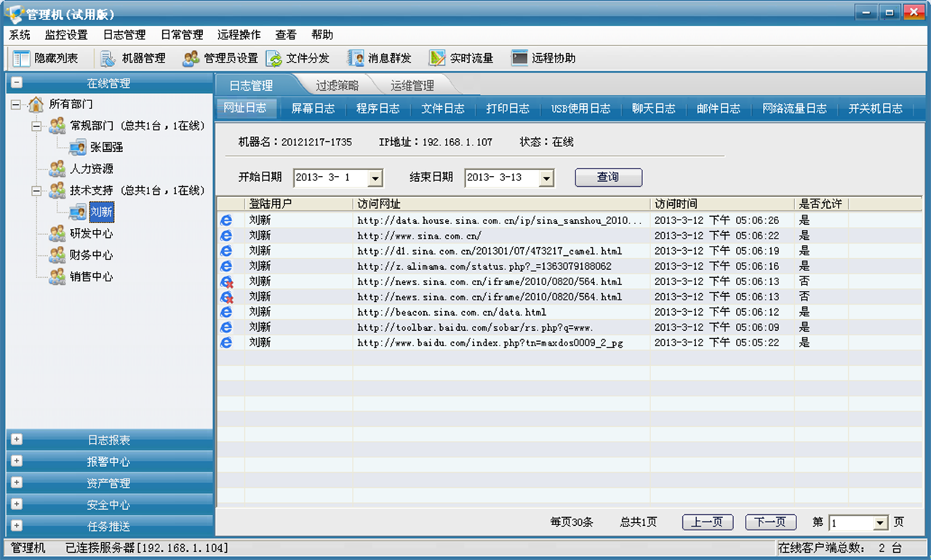Screen dimensions: 931x560
Task: Click the 查询 button
Action: pos(609,177)
